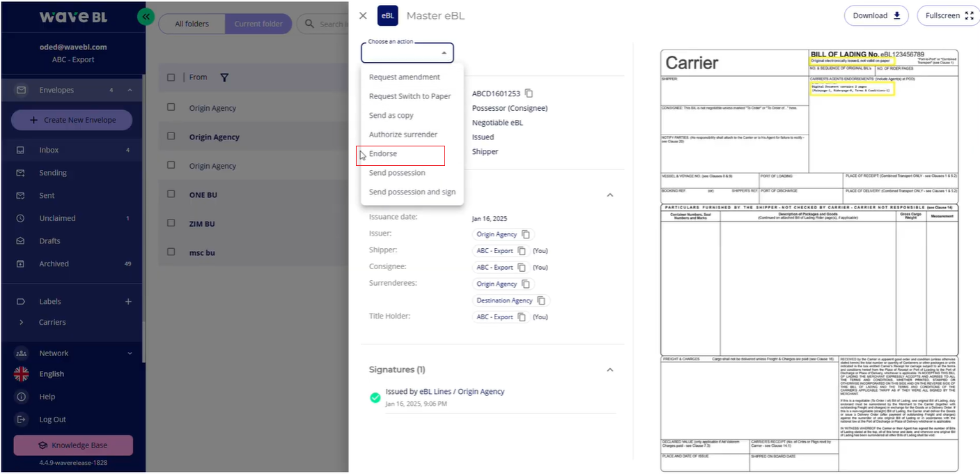Select Request amendment action
Image resolution: width=980 pixels, height=474 pixels.
[x=412, y=77]
